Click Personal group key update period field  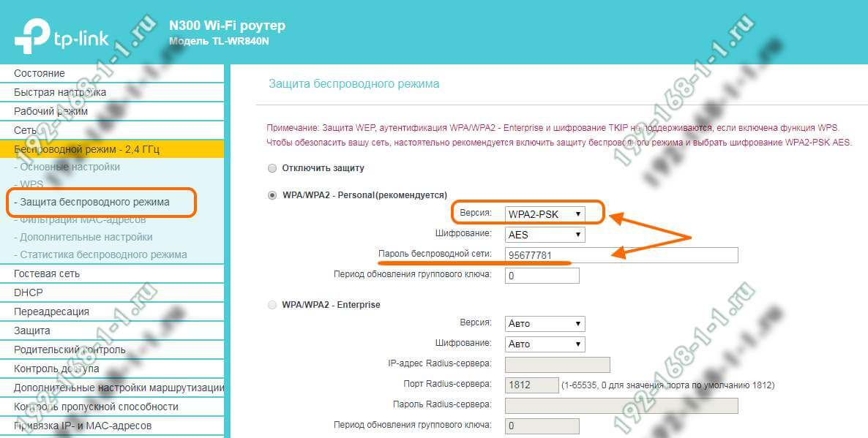542,276
